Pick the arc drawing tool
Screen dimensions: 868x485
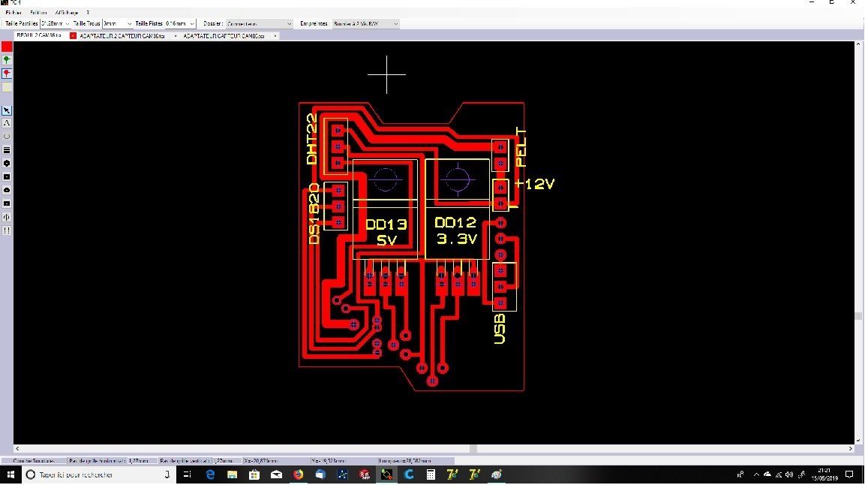(x=7, y=137)
